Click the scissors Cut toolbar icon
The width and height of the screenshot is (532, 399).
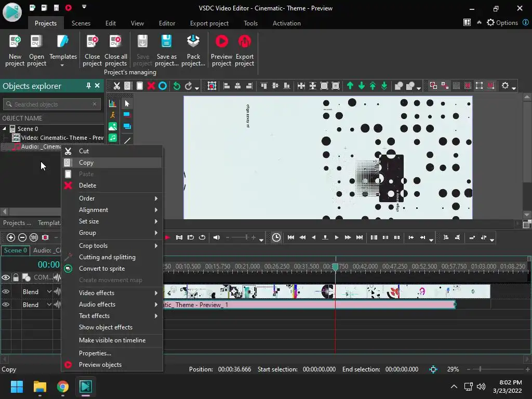click(117, 86)
